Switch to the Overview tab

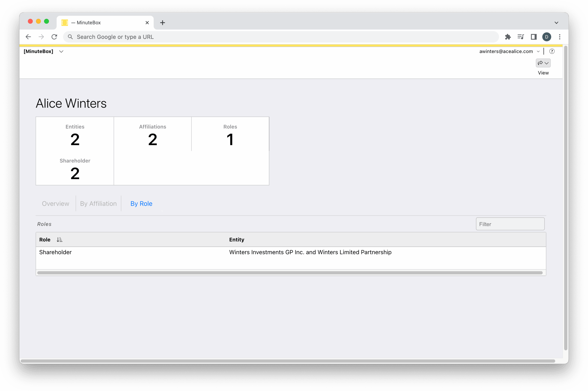pos(55,203)
